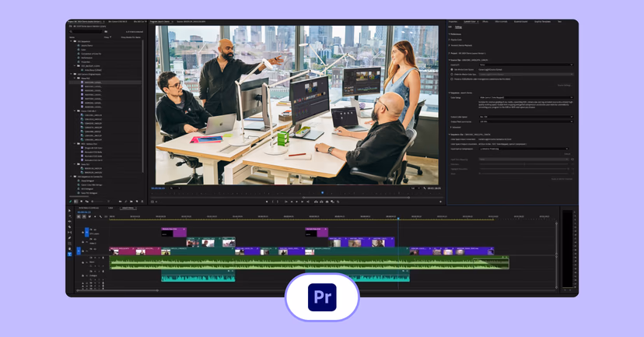Switch to the Effect Controls tab
The image size is (644, 337).
(x=501, y=21)
